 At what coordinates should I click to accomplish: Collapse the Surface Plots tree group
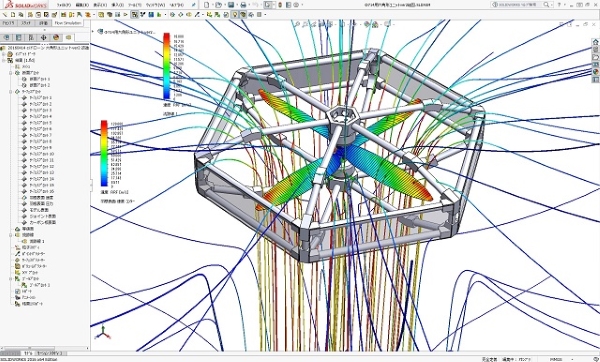coord(11,91)
